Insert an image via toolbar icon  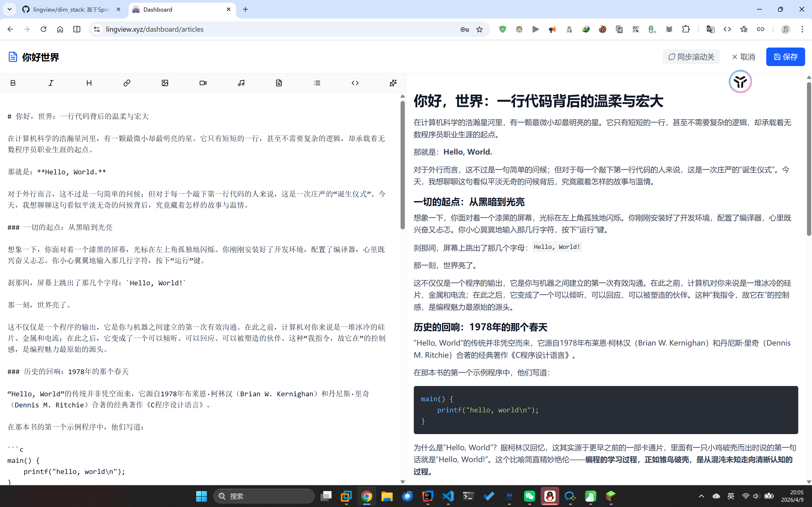point(165,83)
